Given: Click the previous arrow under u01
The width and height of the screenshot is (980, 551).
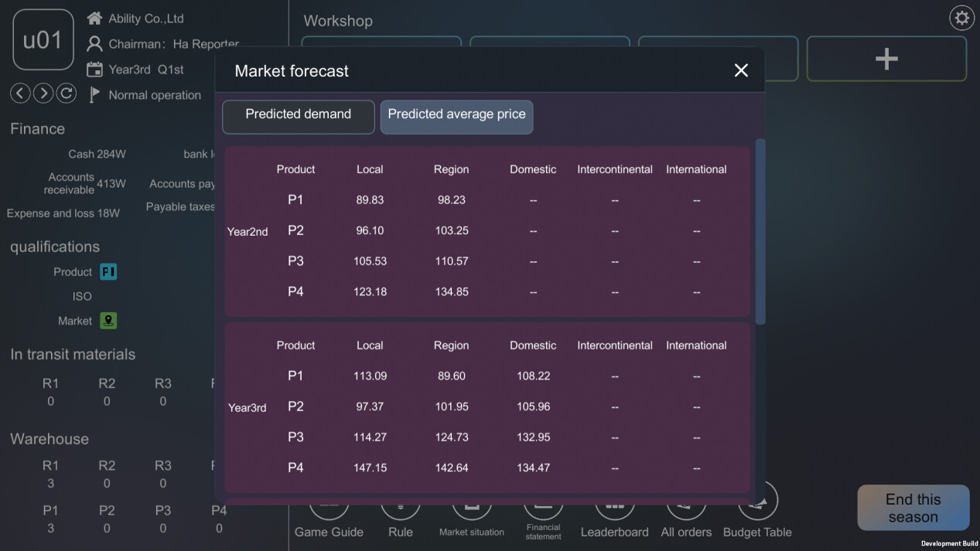Looking at the screenshot, I should 20,94.
